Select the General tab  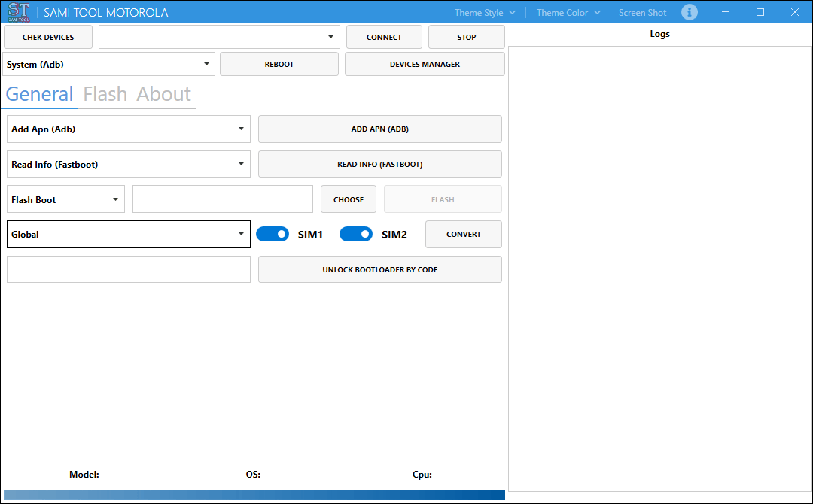coord(39,93)
